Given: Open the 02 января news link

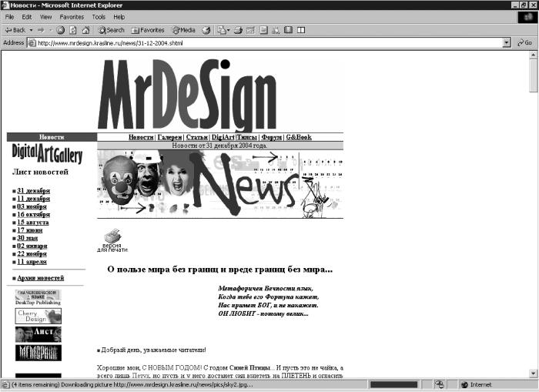Looking at the screenshot, I should pos(32,246).
